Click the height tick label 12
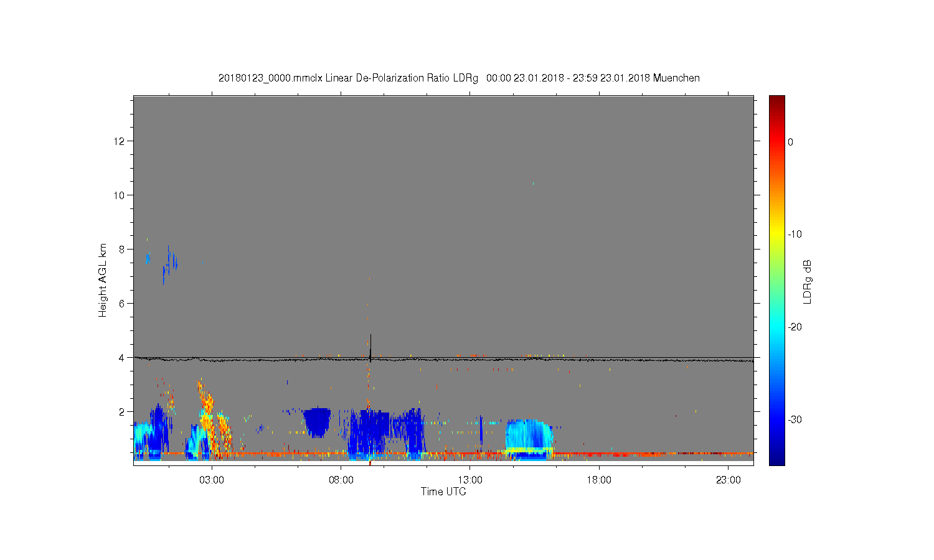Image resolution: width=934 pixels, height=560 pixels. (x=120, y=141)
